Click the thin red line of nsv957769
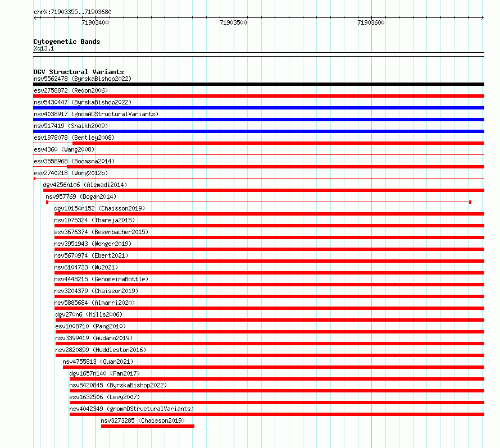 [258, 202]
